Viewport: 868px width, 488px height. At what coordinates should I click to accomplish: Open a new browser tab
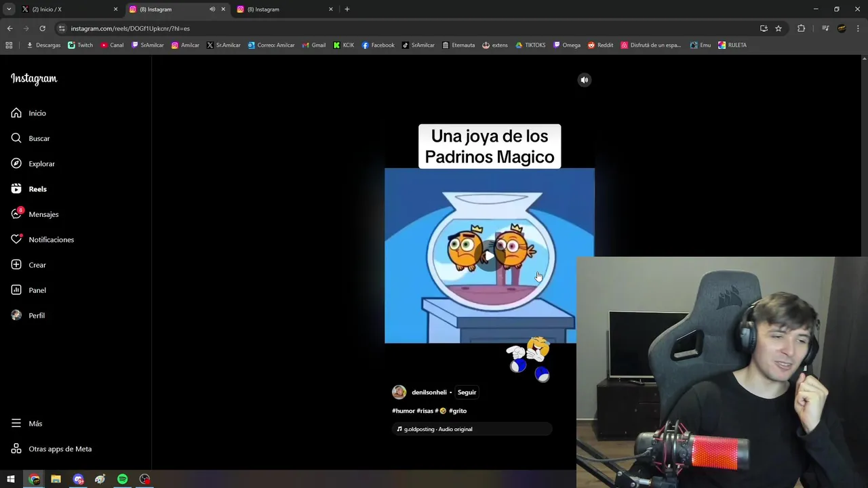(347, 9)
